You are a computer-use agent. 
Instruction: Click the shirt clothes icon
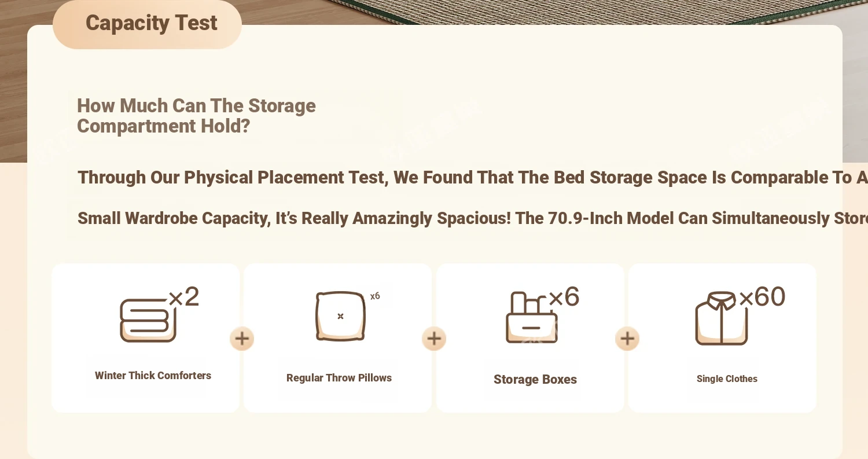[x=722, y=318]
